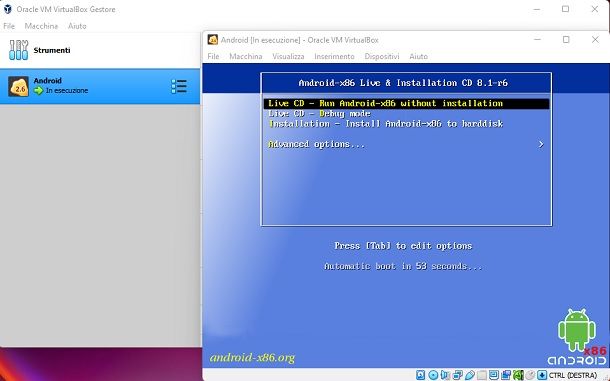Image resolution: width=610 pixels, height=381 pixels.
Task: Click the USB devices icon in VM status bar
Action: [470, 375]
